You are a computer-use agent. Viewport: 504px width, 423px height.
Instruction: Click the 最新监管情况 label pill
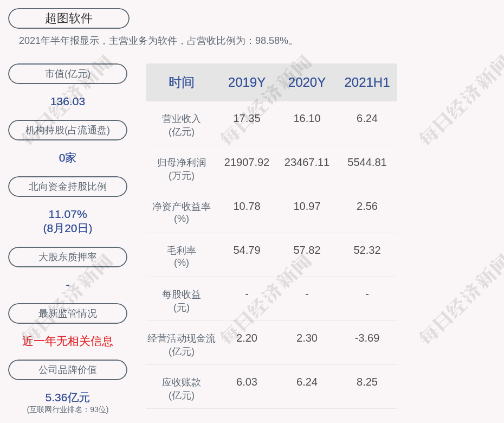coord(68,313)
